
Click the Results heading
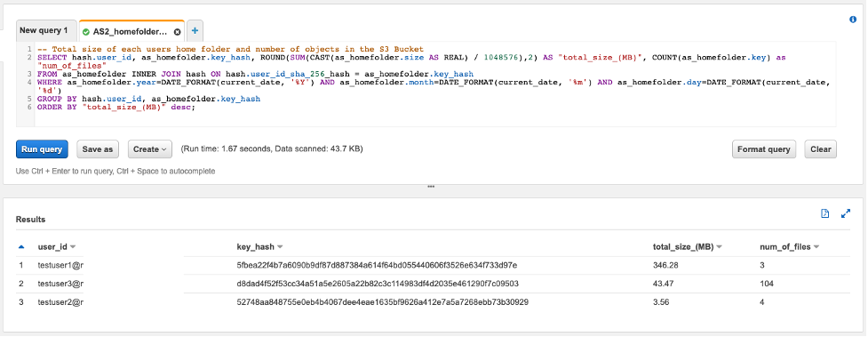30,220
